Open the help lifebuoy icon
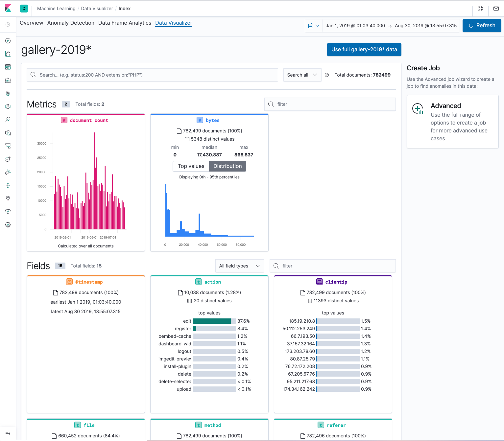The image size is (504, 441). (x=480, y=9)
